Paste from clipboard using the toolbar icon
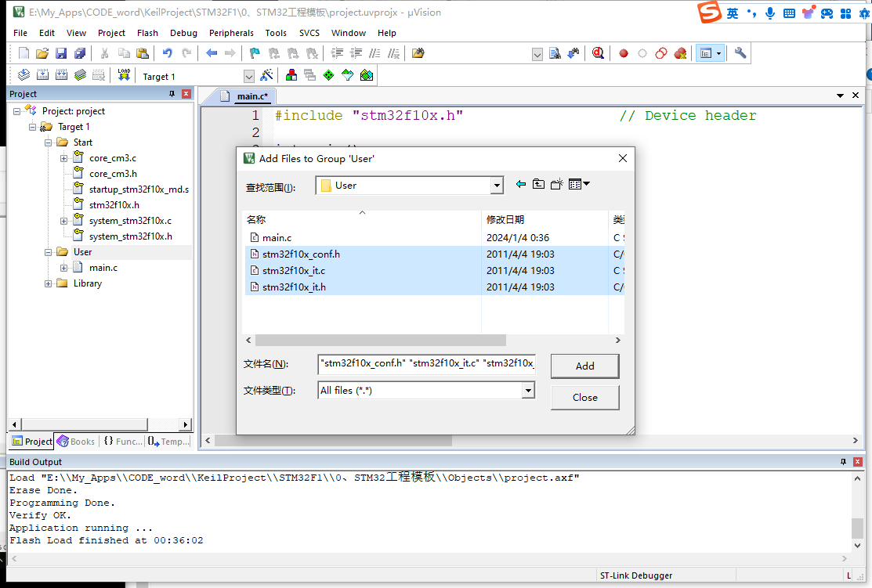The width and height of the screenshot is (872, 588). [143, 53]
